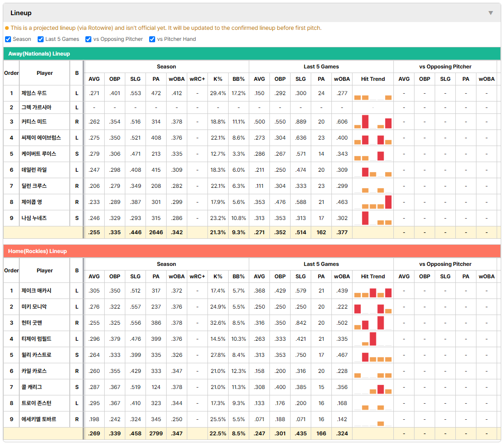Click the Home(Rockies) Lineup header
Screen dimensions: 504x445
[252, 251]
